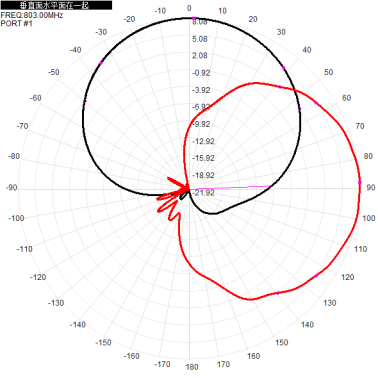Click the positive 30 degree angle label
Viewport: 378px width, 378px height.
tap(281, 32)
